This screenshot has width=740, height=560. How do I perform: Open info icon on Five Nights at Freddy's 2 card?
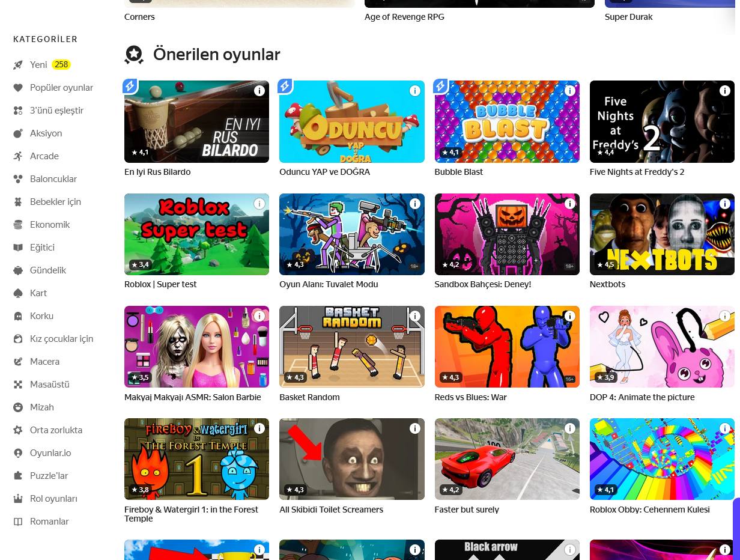pyautogui.click(x=725, y=91)
